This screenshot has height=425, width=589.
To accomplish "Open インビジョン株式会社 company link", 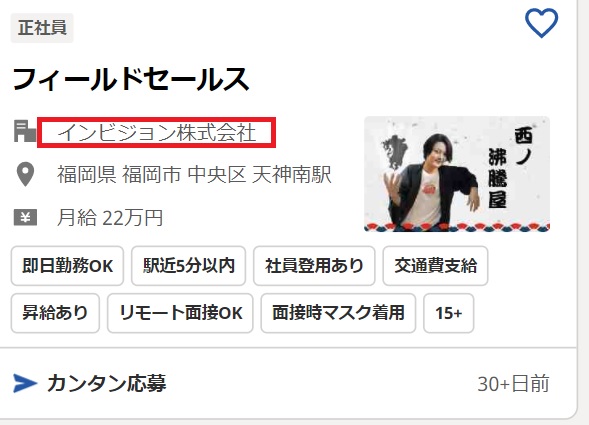I will [157, 133].
